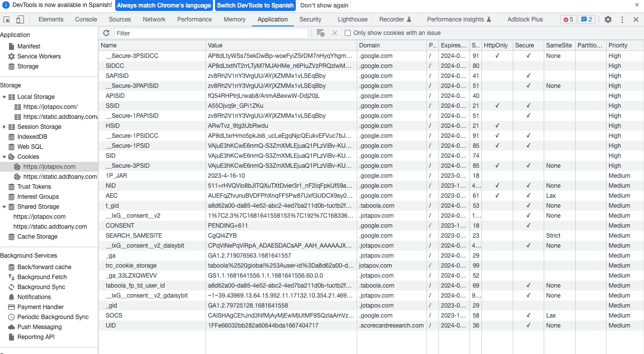Switch to the Elements tab
Screen dimensions: 644x354
(x=51, y=19)
